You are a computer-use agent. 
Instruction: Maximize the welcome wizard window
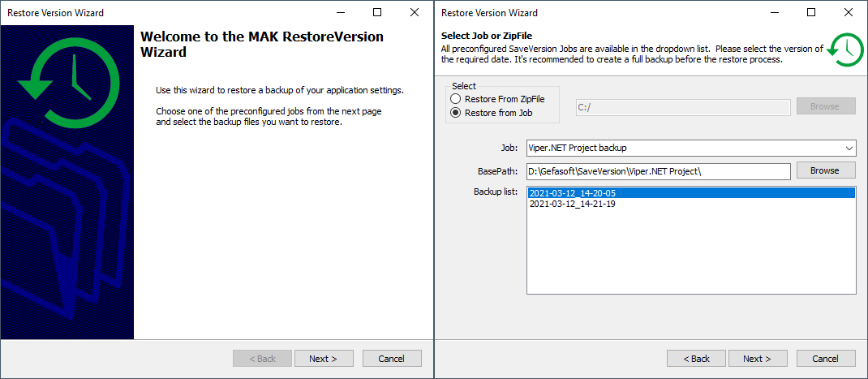377,12
